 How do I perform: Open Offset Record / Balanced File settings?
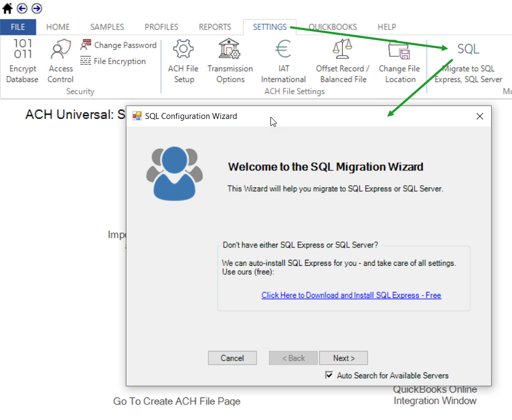coord(342,61)
